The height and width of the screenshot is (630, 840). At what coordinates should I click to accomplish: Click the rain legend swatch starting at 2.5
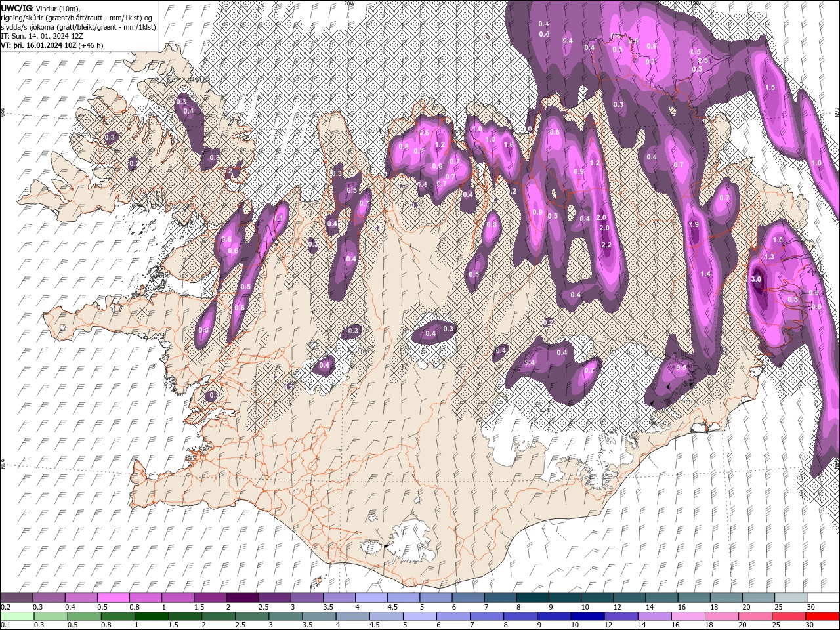coord(251,616)
